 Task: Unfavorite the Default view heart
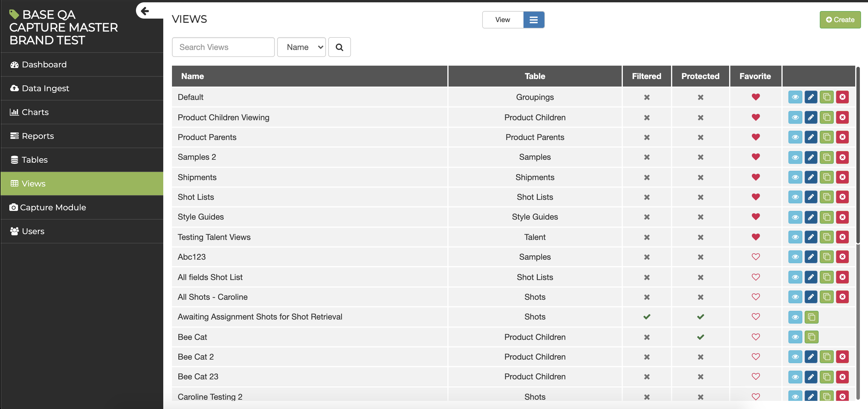tap(756, 97)
